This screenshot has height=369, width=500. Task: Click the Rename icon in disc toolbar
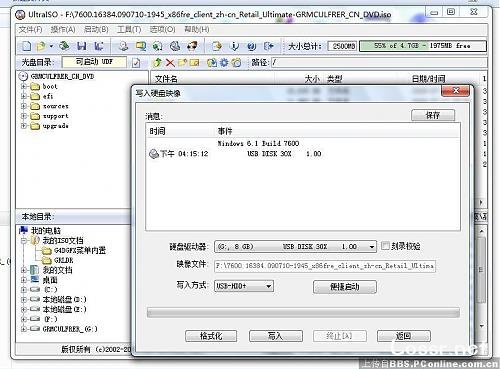coord(194,62)
